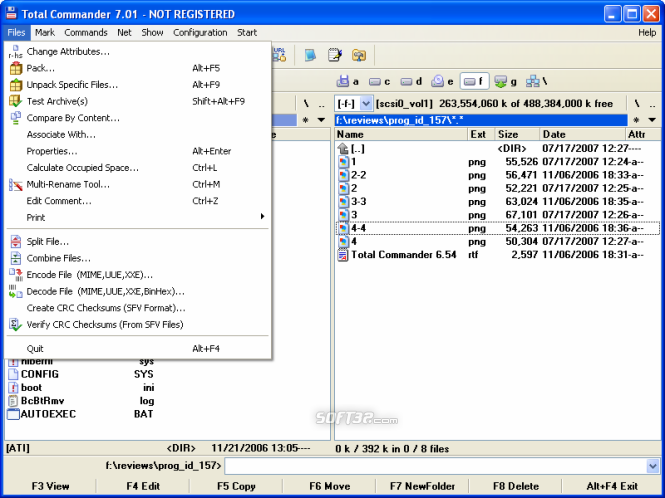Click the F4 Edit button
This screenshot has height=498, width=665.
coord(143,486)
